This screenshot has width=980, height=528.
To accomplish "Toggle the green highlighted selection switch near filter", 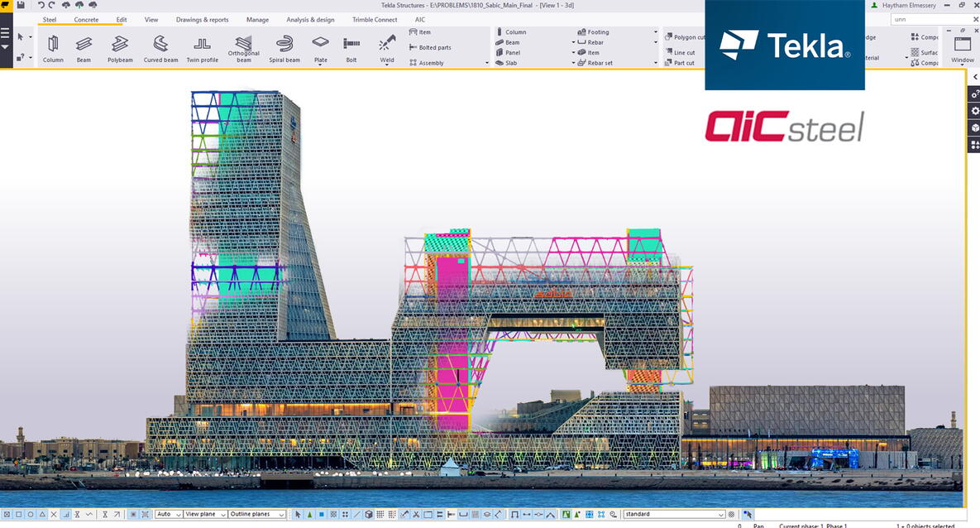I will point(566,515).
